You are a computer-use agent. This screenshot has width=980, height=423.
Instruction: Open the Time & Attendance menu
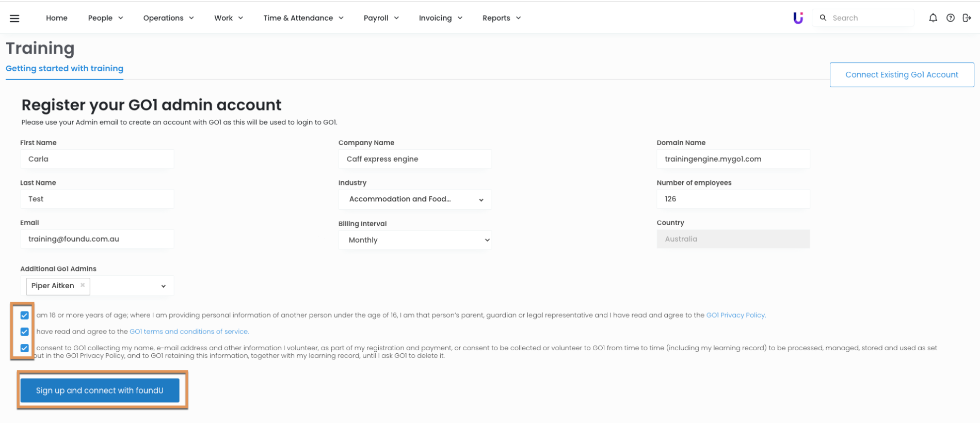coord(303,18)
